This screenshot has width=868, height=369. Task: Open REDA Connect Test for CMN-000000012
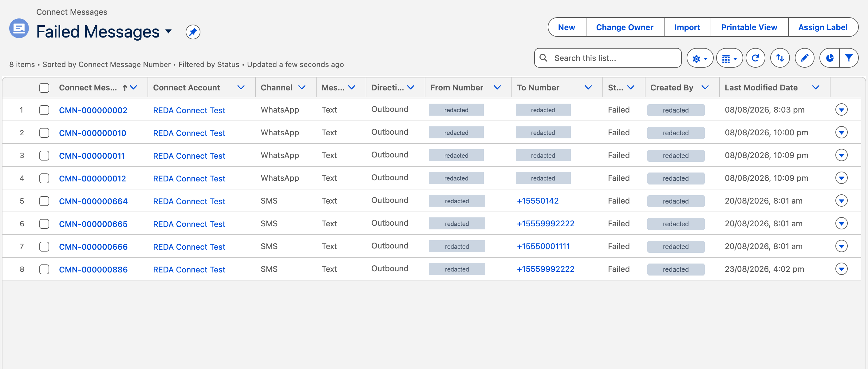click(189, 179)
